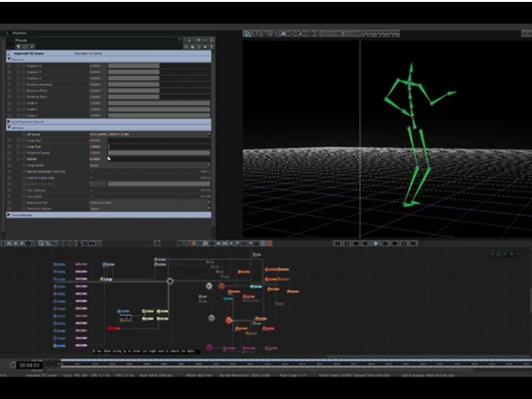Jump to the end of the timeline

[x=413, y=243]
